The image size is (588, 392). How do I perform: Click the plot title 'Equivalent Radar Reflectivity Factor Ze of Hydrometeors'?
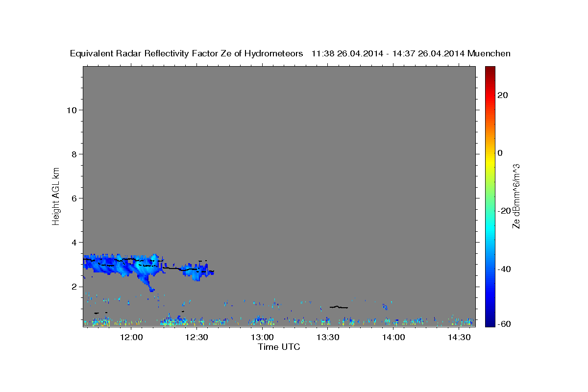[x=187, y=54]
